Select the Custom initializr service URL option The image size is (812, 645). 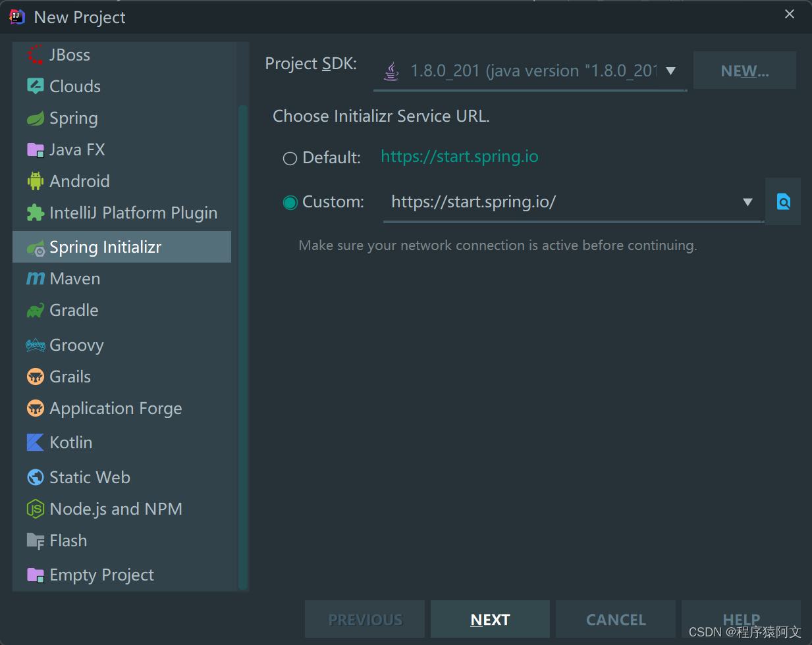click(290, 202)
